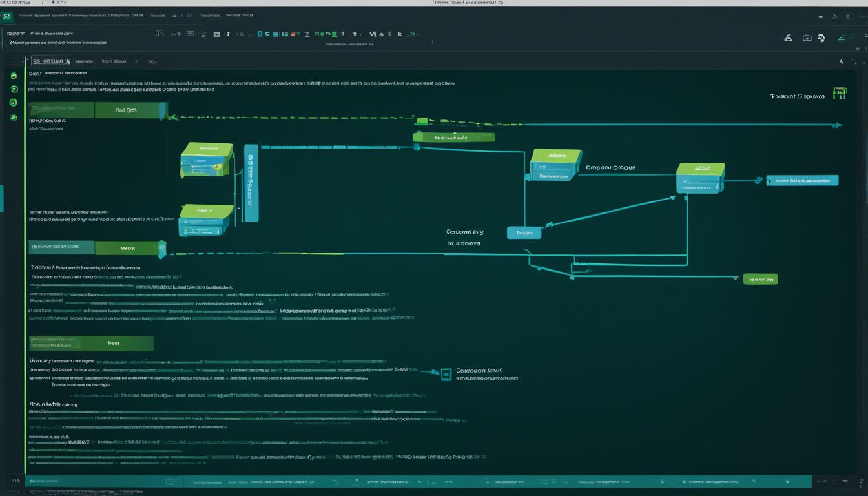Viewport: 868px width, 496px height.
Task: Click the green Read Box button in the banner
Action: [x=127, y=110]
